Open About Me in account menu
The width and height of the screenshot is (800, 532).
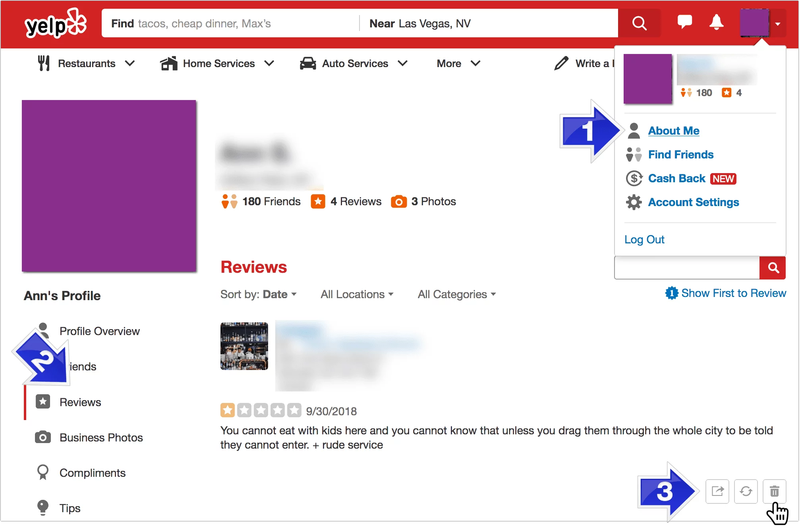pyautogui.click(x=674, y=131)
